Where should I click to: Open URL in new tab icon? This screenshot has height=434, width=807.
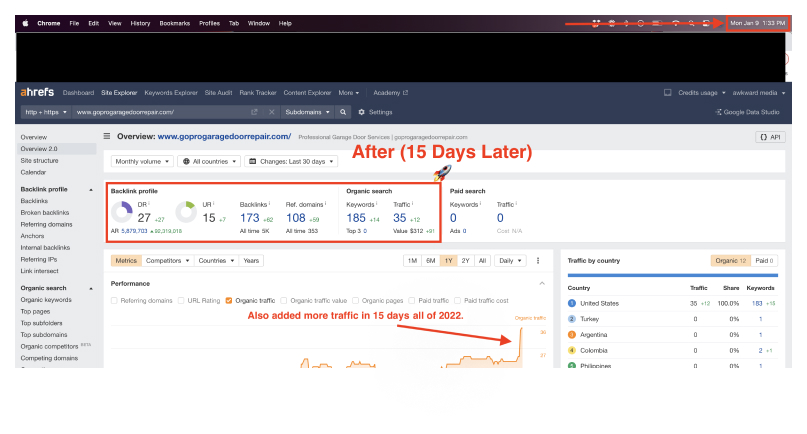pos(254,112)
